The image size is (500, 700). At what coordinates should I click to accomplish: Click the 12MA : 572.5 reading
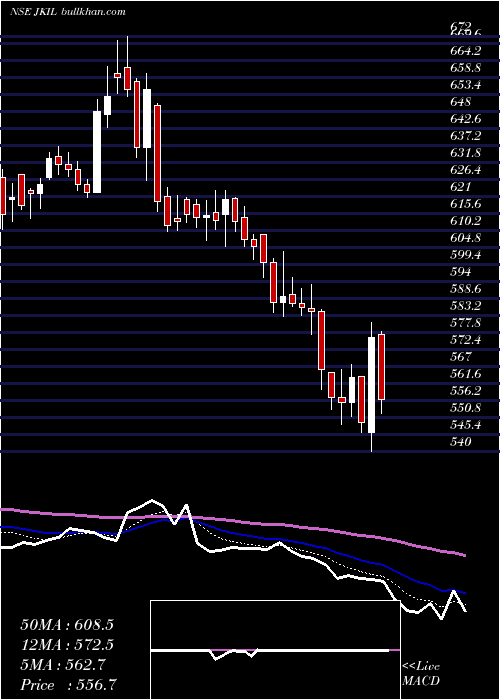(67, 645)
